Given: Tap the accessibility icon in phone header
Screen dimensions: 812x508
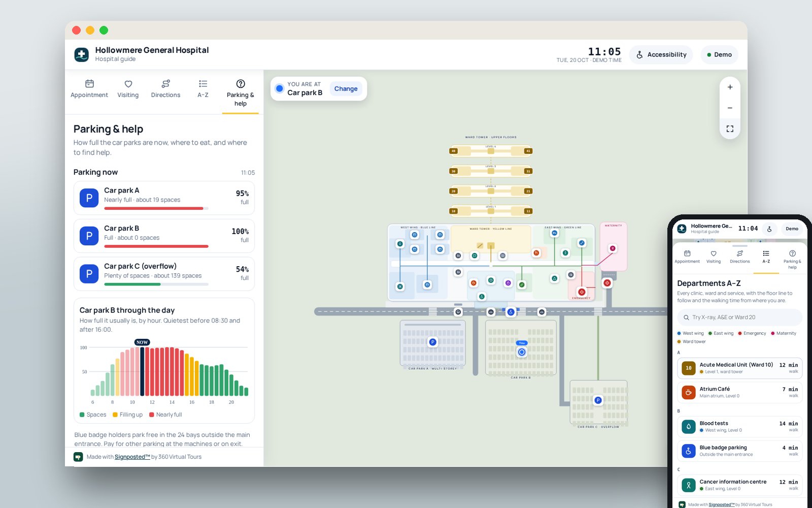Looking at the screenshot, I should point(769,229).
